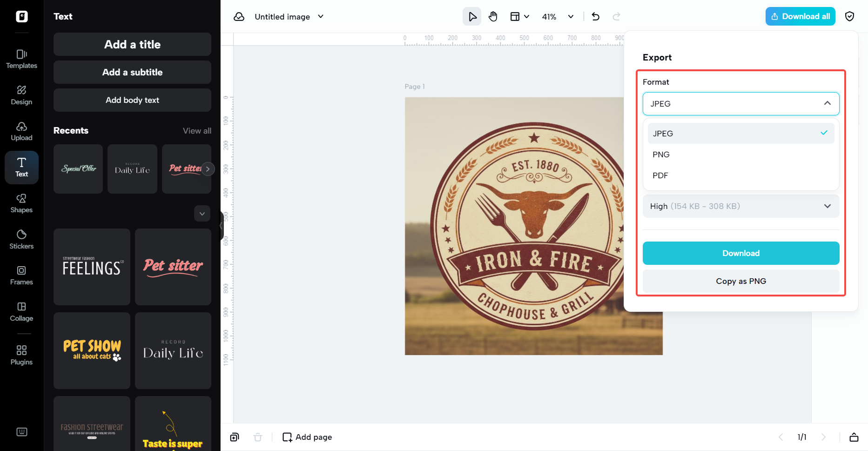Open the Untitled image name dropdown
Viewport: 868px width, 451px height.
pyautogui.click(x=289, y=17)
